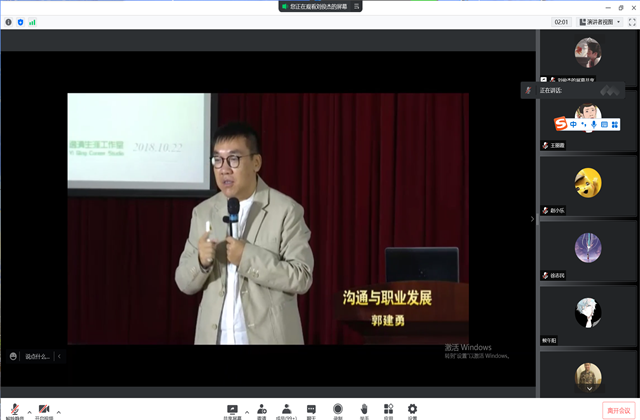Viewport: 640px width, 420px height.
Task: Expand the microphone audio options arrow
Action: pyautogui.click(x=28, y=411)
